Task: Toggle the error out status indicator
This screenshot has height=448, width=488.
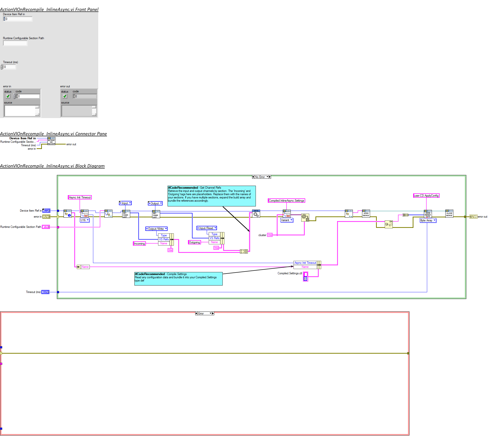Action: [65, 96]
